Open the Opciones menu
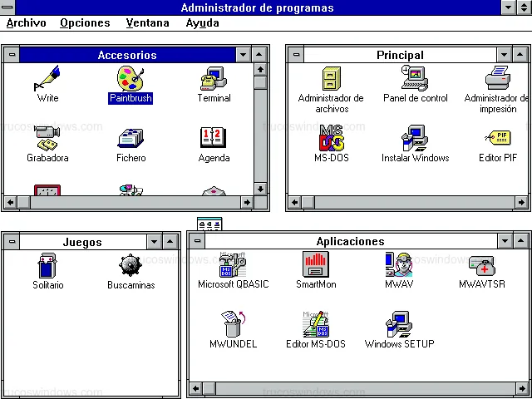532x399 pixels. tap(85, 23)
